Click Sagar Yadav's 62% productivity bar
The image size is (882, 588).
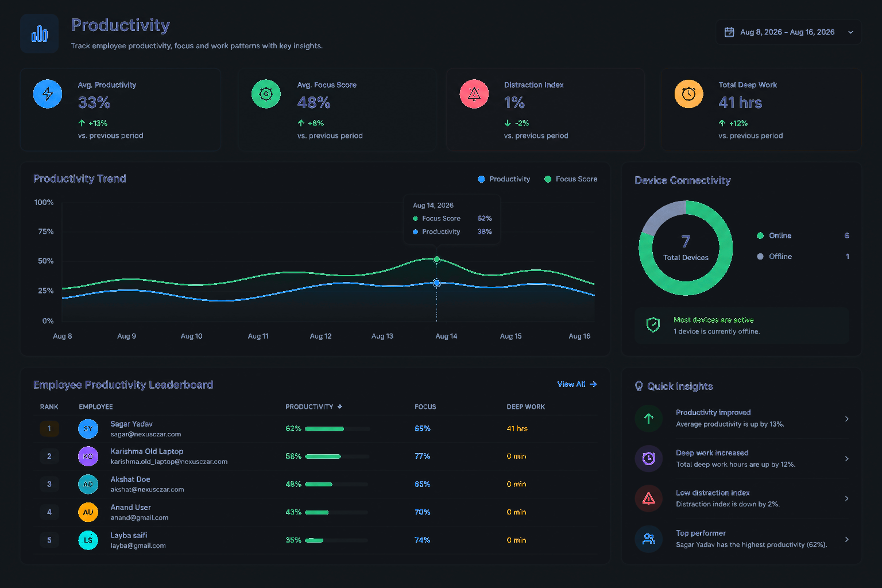[x=338, y=429]
